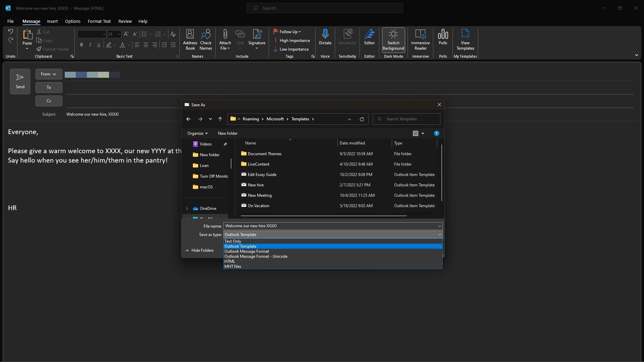The width and height of the screenshot is (644, 362).
Task: Open the Format Text ribbon tab
Action: tap(99, 21)
